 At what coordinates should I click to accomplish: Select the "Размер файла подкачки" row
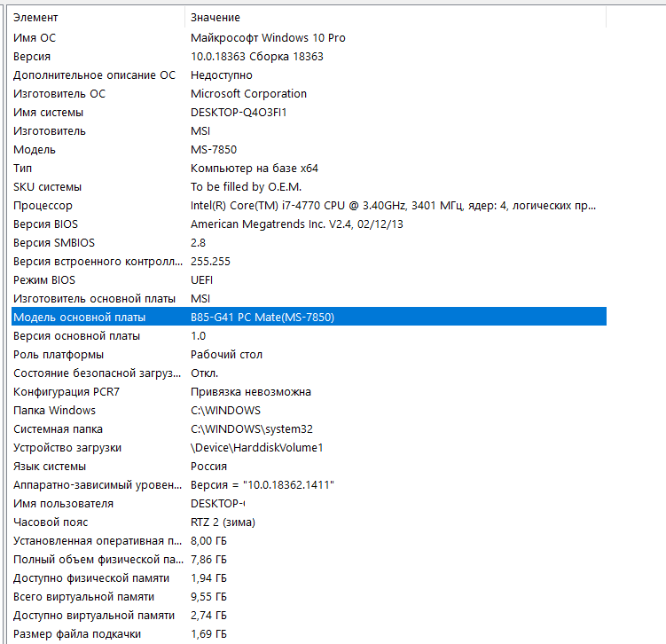[309, 634]
